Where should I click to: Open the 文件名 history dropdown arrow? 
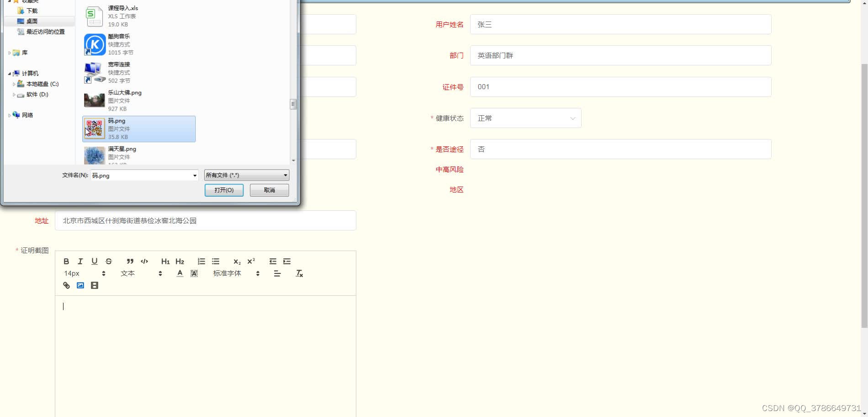point(195,176)
